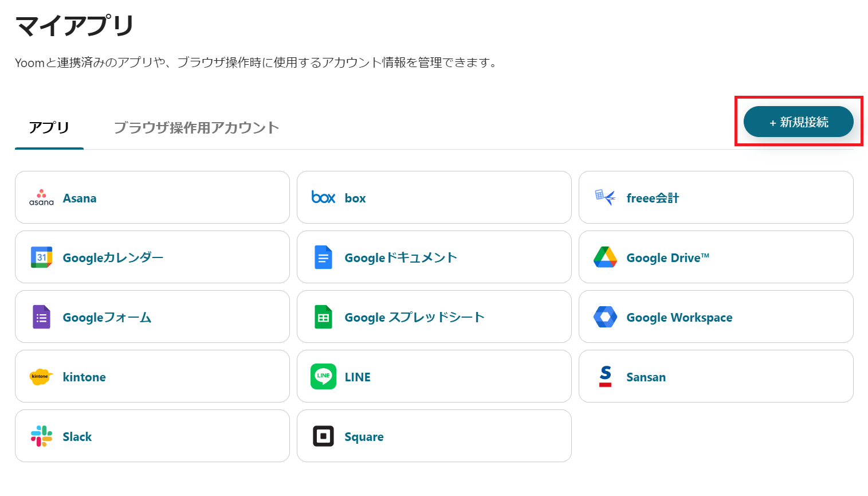Click the box logo icon
868x496 pixels.
point(323,198)
